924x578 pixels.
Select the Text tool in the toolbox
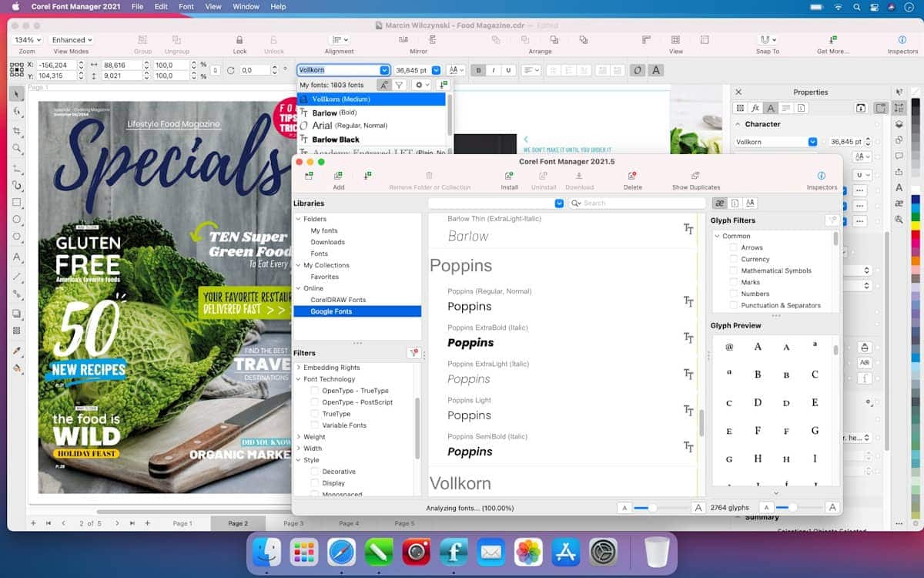pyautogui.click(x=16, y=257)
